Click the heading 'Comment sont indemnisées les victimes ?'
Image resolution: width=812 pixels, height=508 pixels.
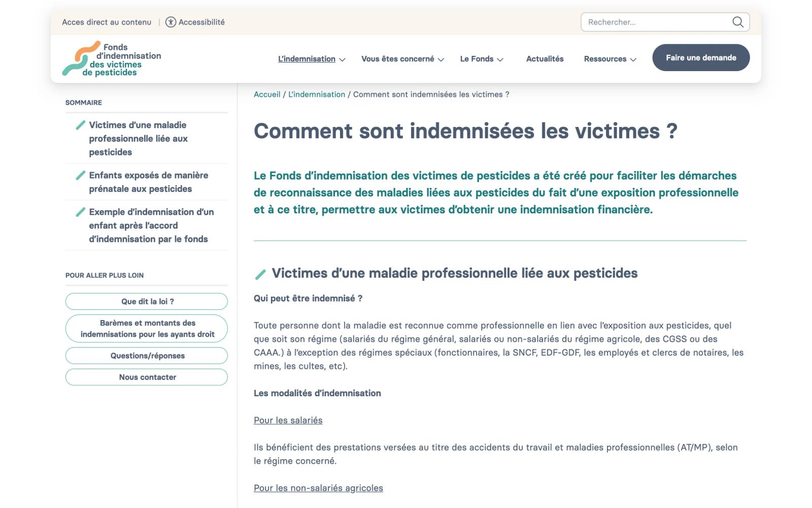point(465,131)
